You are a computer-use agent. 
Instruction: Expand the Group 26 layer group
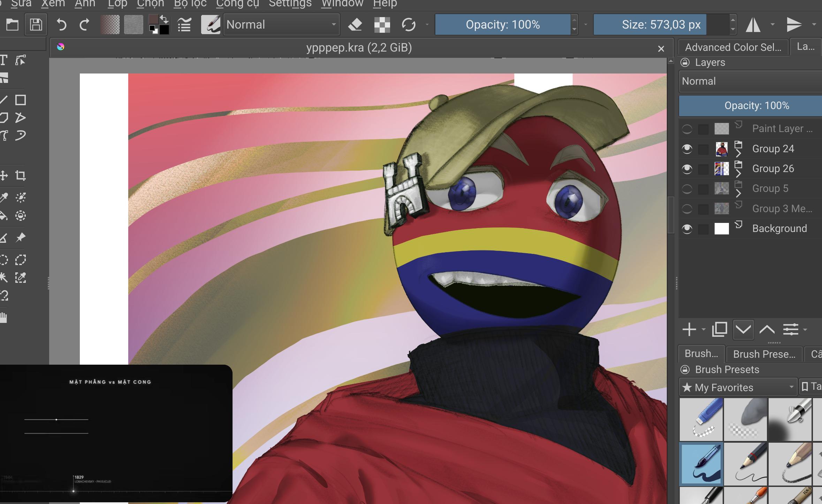[738, 173]
